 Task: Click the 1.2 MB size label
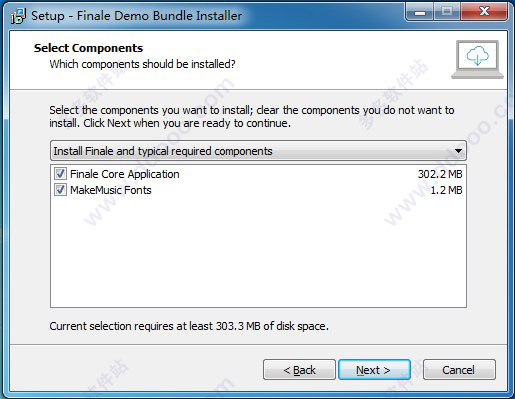click(x=446, y=190)
